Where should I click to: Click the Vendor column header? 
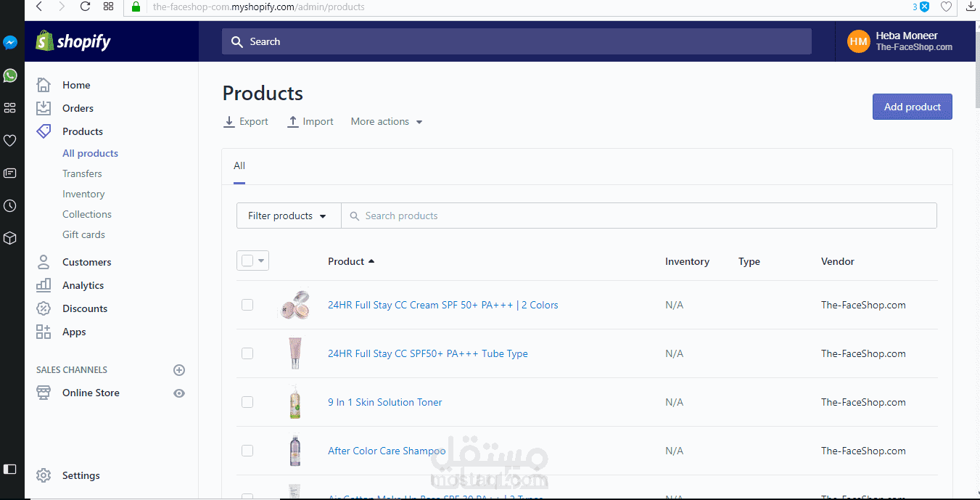838,261
